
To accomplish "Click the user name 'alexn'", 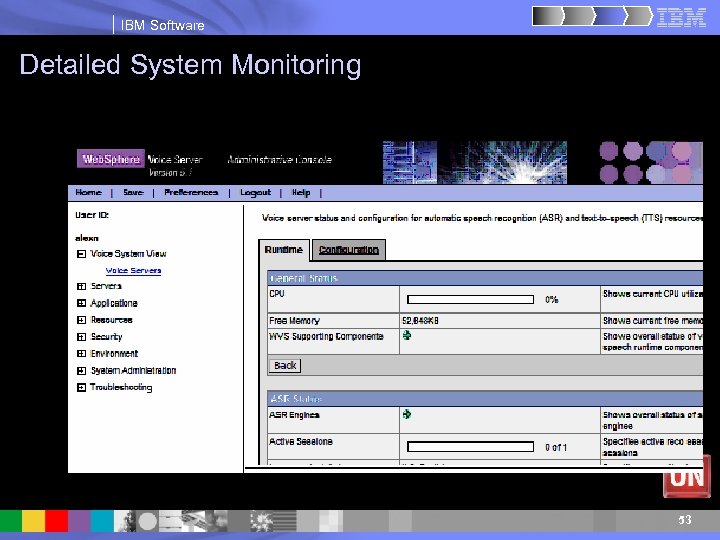I will point(87,238).
